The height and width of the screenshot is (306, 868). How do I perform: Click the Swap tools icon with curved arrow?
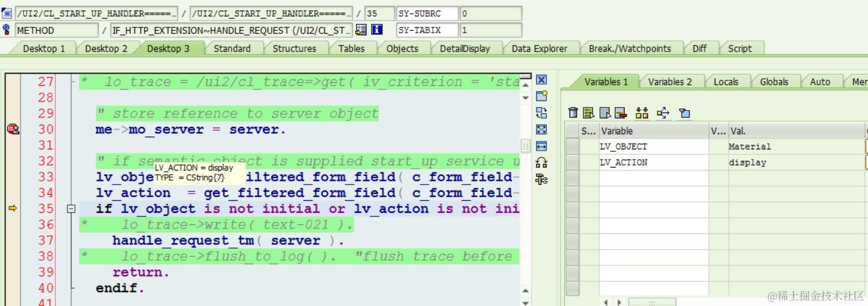(x=542, y=162)
